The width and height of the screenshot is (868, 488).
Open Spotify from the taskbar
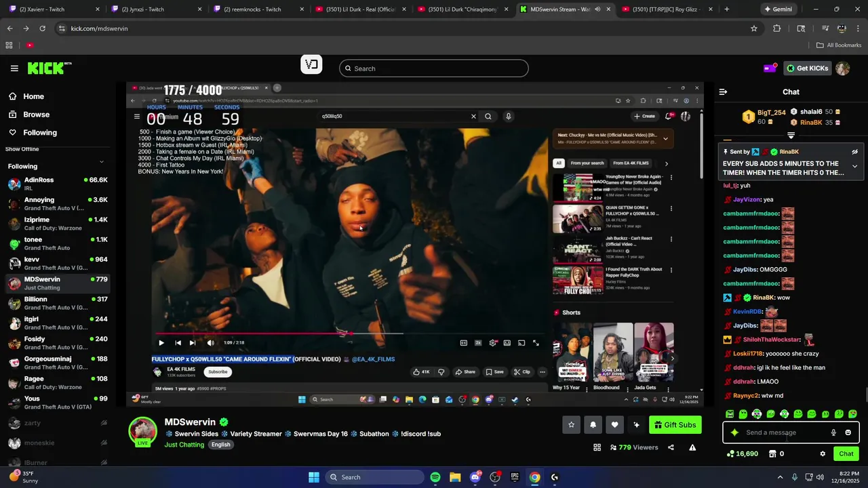pos(435,477)
